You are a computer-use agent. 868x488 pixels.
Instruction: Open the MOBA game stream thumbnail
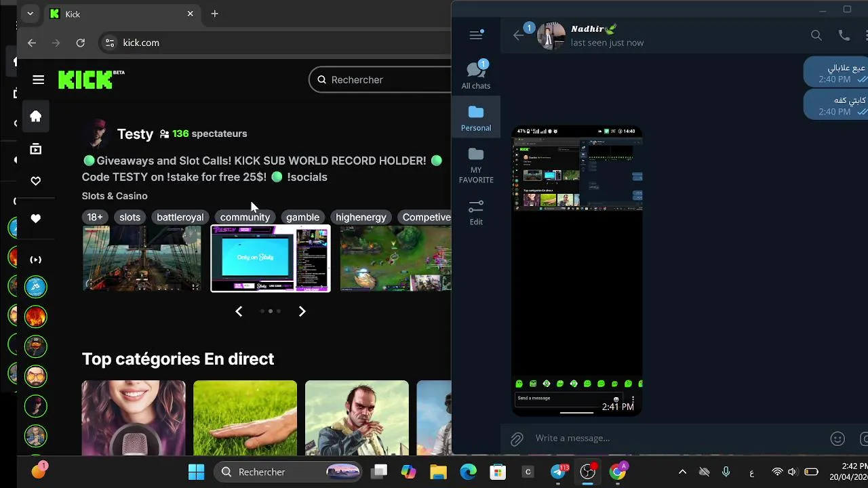pyautogui.click(x=395, y=258)
